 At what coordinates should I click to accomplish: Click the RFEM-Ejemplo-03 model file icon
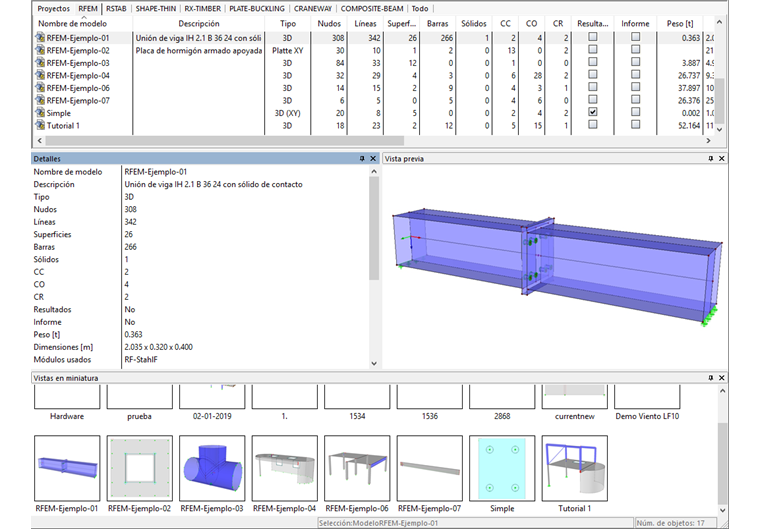[40, 63]
